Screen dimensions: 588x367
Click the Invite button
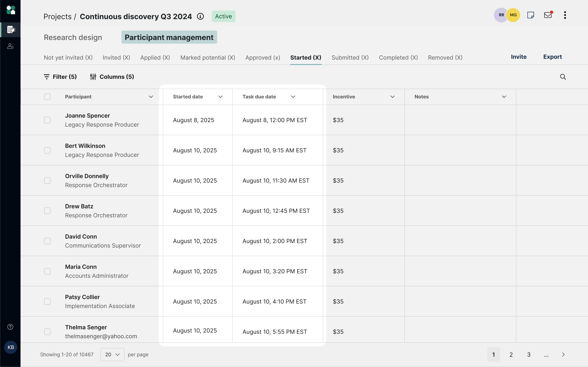tap(518, 57)
